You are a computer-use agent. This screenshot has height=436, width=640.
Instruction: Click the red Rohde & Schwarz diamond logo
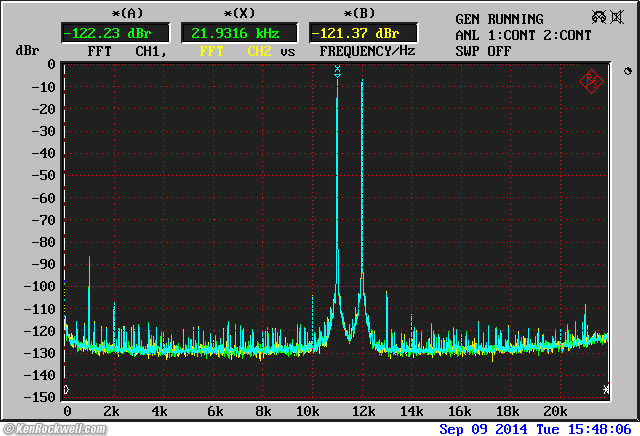coord(590,82)
